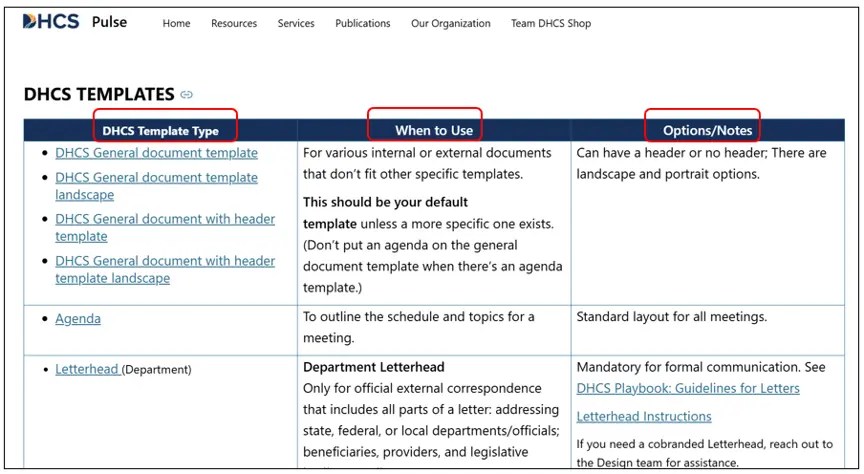Open DHCS Playbook: Guidelines for Letters link

tap(688, 388)
